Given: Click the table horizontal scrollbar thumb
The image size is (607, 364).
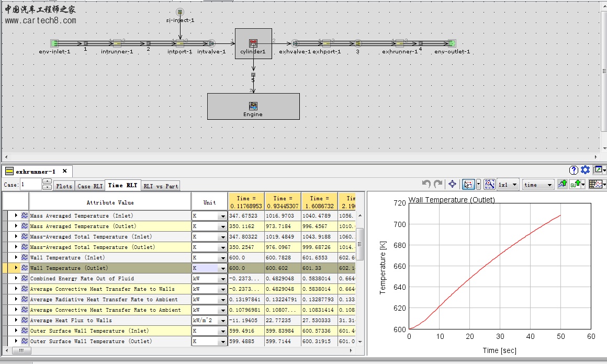Looking at the screenshot, I should point(21,350).
